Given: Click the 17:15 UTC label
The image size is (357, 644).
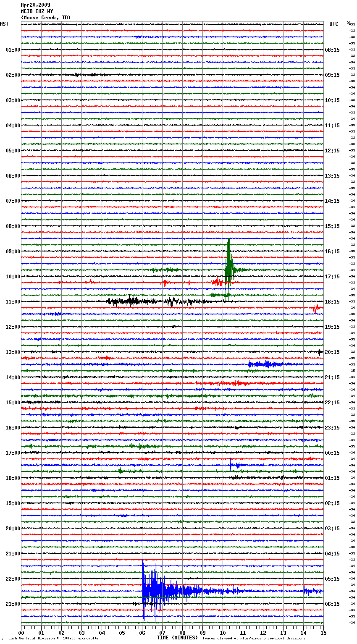Looking at the screenshot, I should pos(332,277).
